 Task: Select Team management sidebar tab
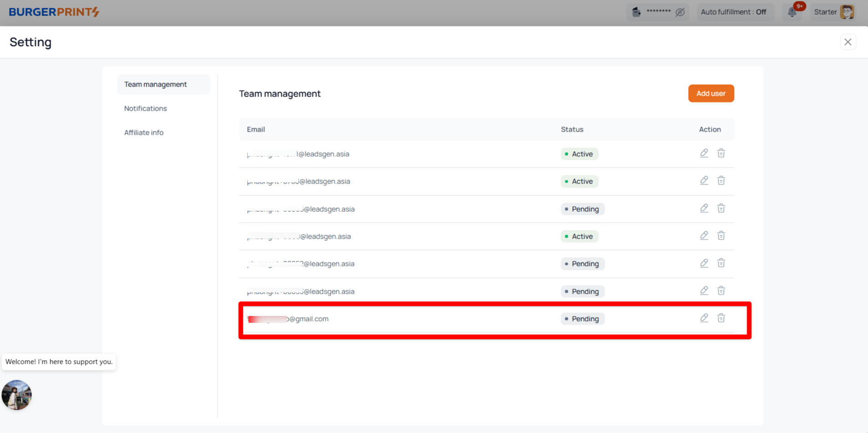click(155, 84)
